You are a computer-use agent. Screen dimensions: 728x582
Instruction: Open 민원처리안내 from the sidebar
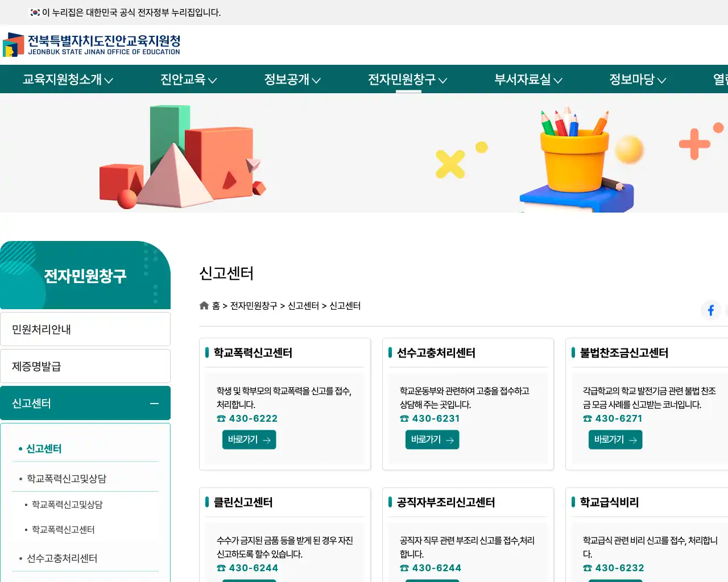(x=85, y=329)
